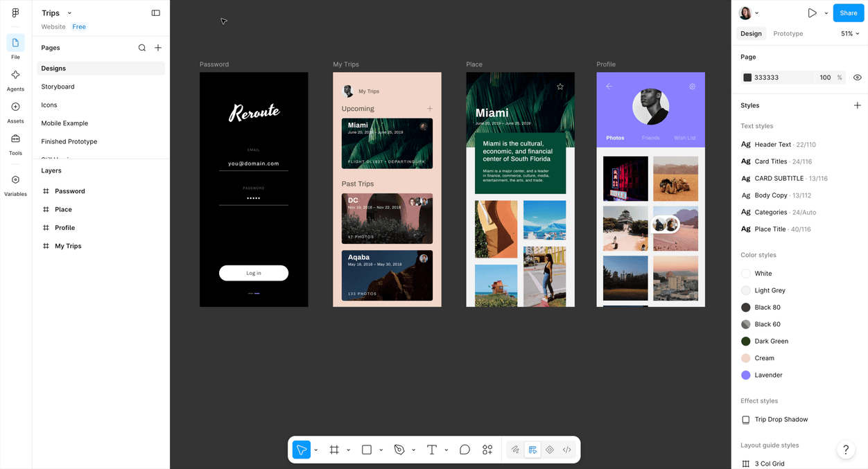The image size is (868, 469).
Task: Collapse the left sidebar panel icon
Action: (x=155, y=13)
